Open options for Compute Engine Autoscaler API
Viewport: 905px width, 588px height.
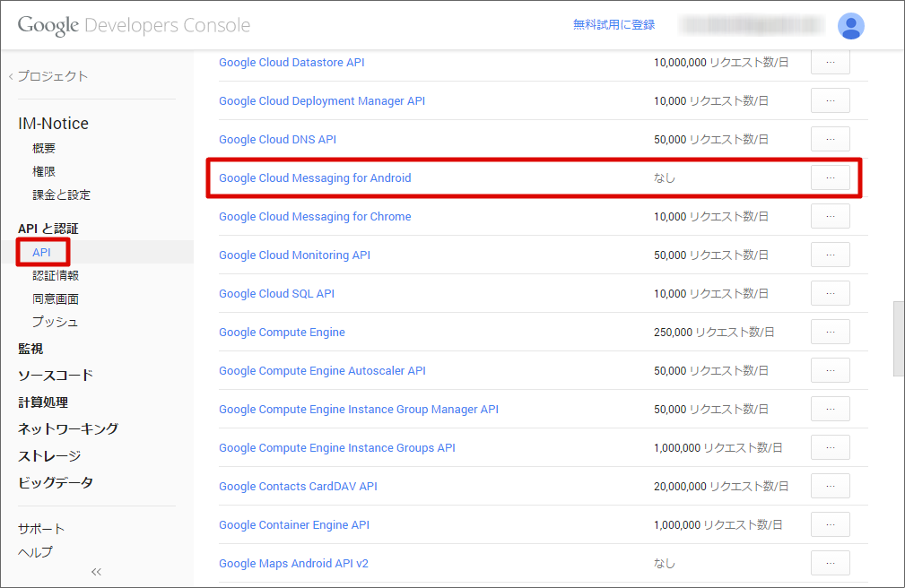[830, 370]
